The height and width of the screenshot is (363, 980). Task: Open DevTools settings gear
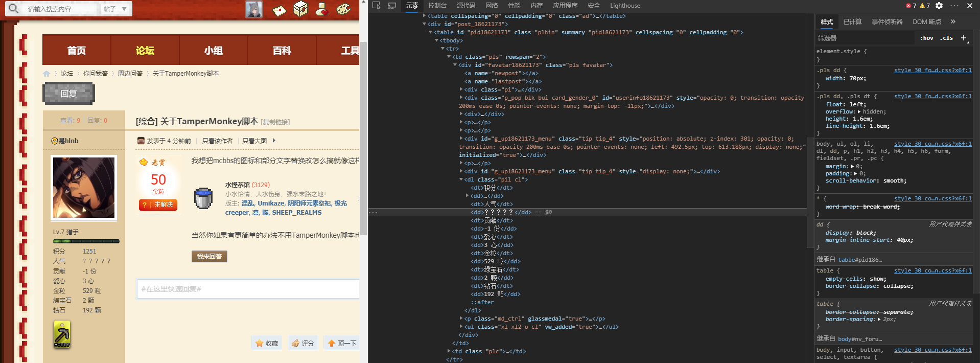pyautogui.click(x=939, y=6)
